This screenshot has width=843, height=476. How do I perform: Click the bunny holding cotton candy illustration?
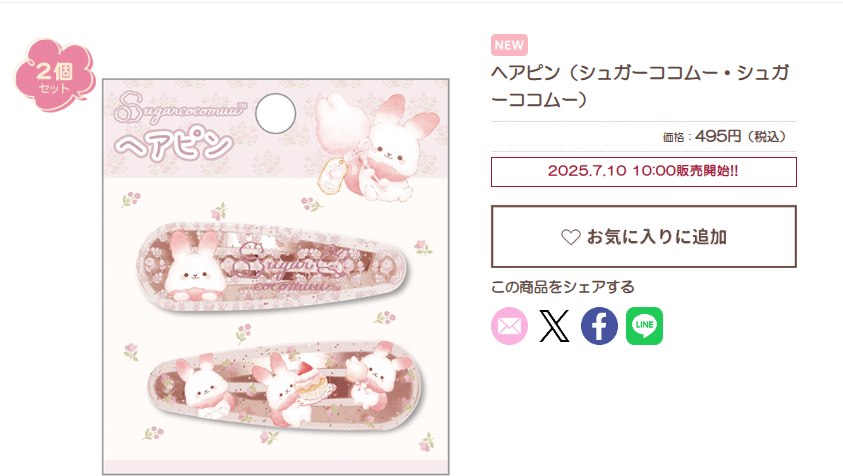coord(377,146)
